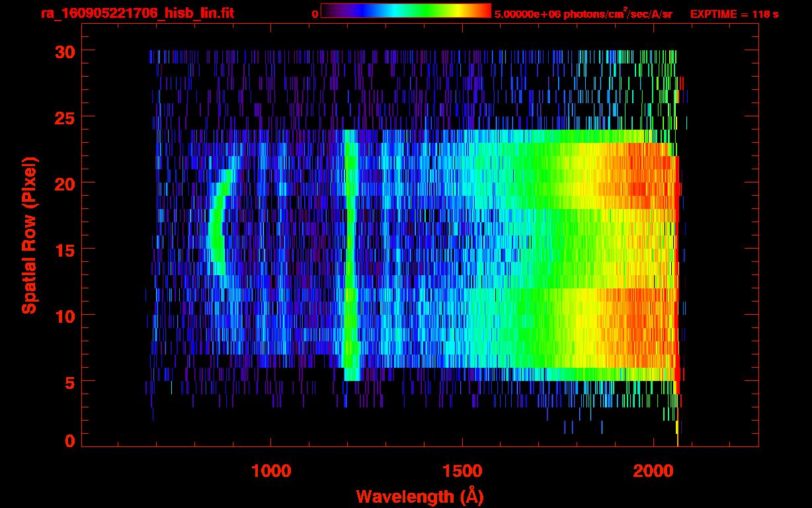The height and width of the screenshot is (508, 812).
Task: Click the vertical green emission line near 1216 Å
Action: pos(351,255)
